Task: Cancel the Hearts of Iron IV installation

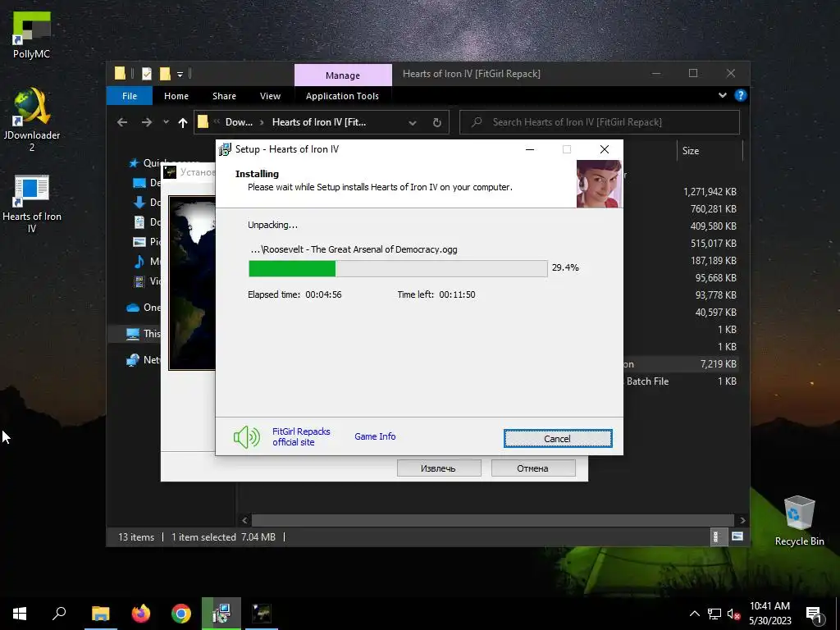Action: pos(558,438)
